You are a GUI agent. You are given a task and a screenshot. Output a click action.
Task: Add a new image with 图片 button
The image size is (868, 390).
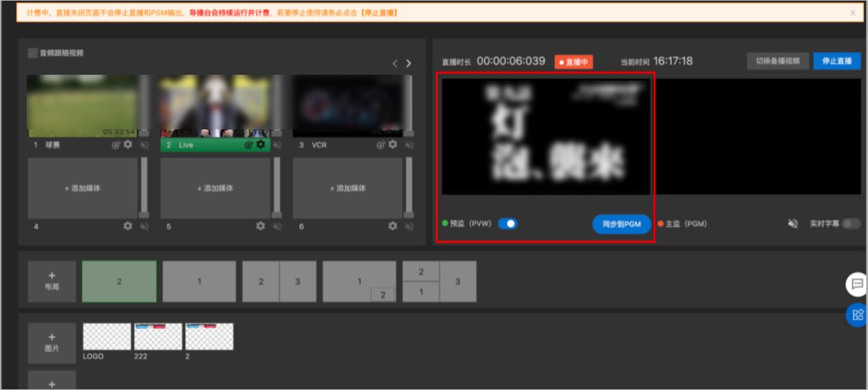pos(52,343)
